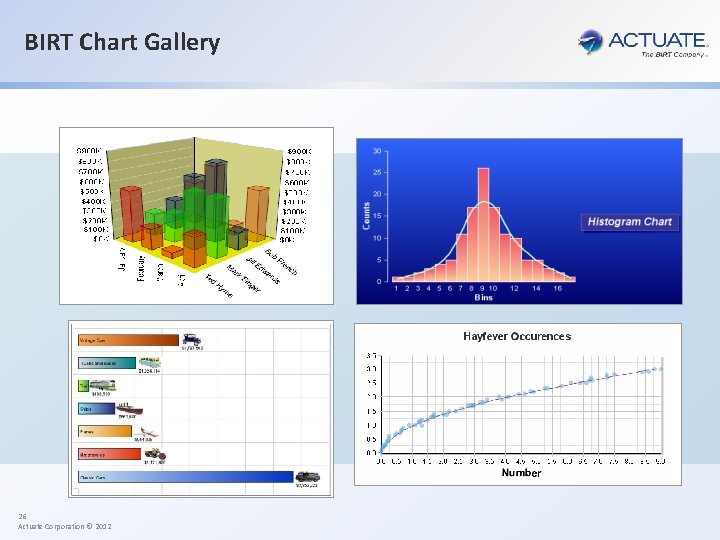Click the vintage car image beside the Vintage Cars bar
This screenshot has height=540, width=720.
point(191,340)
